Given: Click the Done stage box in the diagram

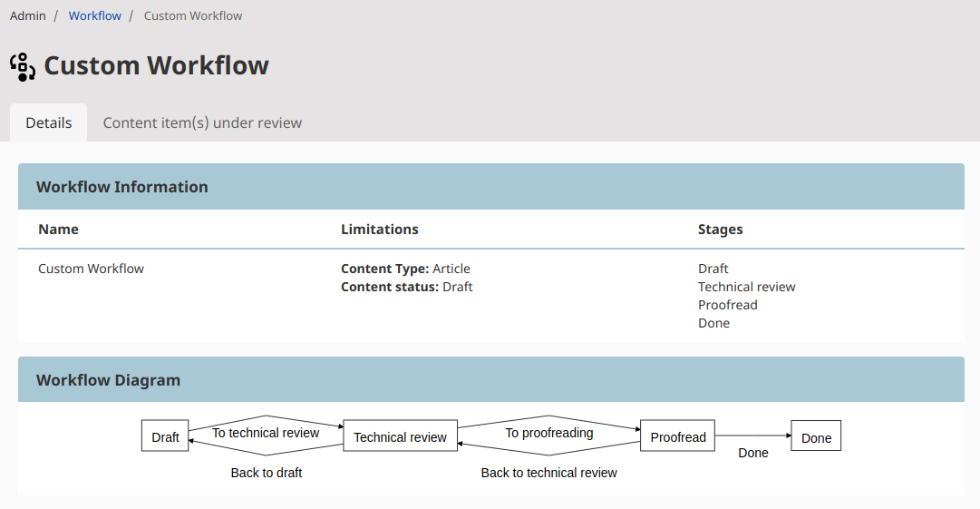Looking at the screenshot, I should 816,436.
